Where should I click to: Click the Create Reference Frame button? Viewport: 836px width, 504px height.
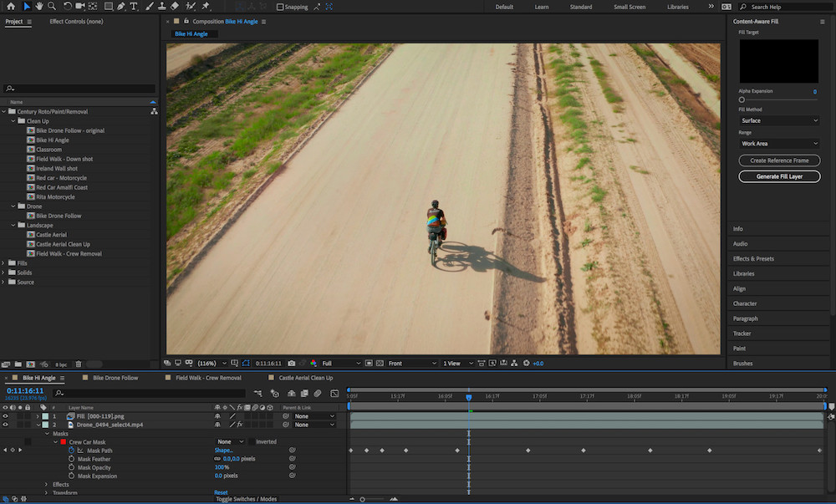(778, 160)
